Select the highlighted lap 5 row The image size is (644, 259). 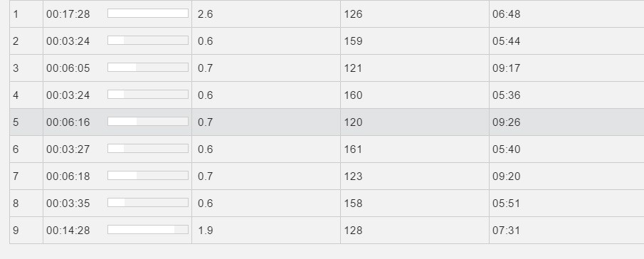coord(327,122)
